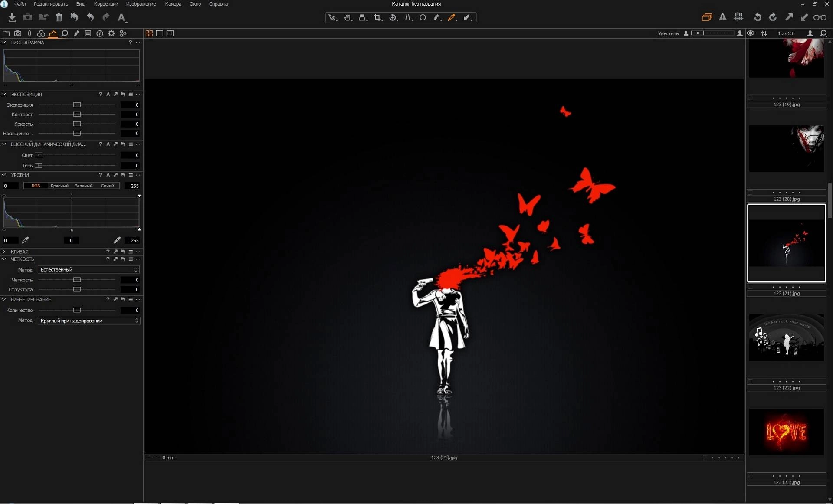The width and height of the screenshot is (833, 504).
Task: Open the Auto adjust 'A' tool
Action: click(122, 17)
